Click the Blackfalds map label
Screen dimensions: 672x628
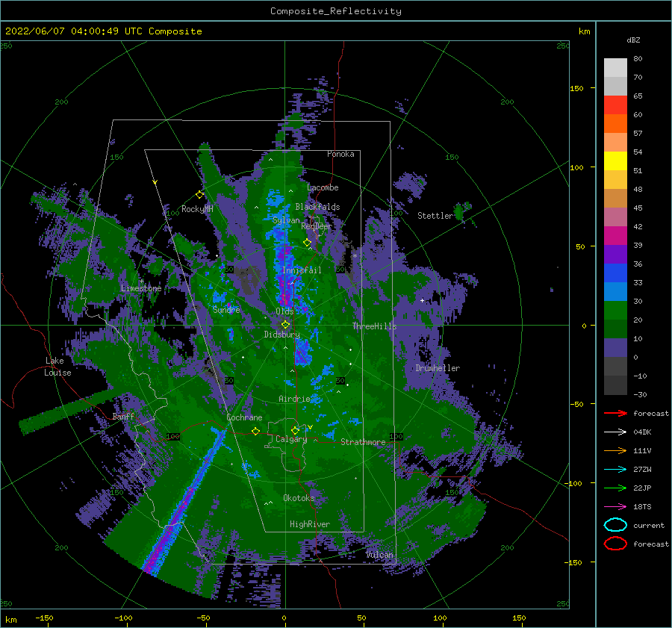pyautogui.click(x=317, y=207)
